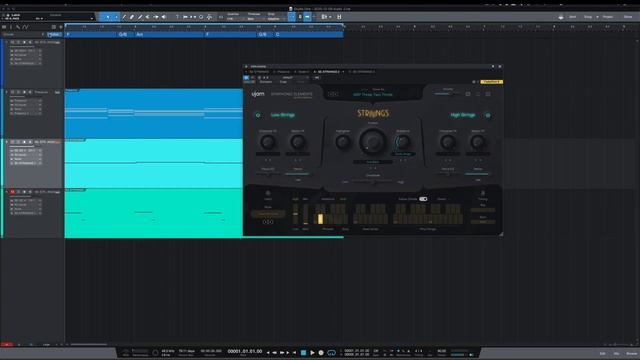This screenshot has width=640, height=360.
Task: Select the teal clip on fourth track
Action: (x=154, y=213)
